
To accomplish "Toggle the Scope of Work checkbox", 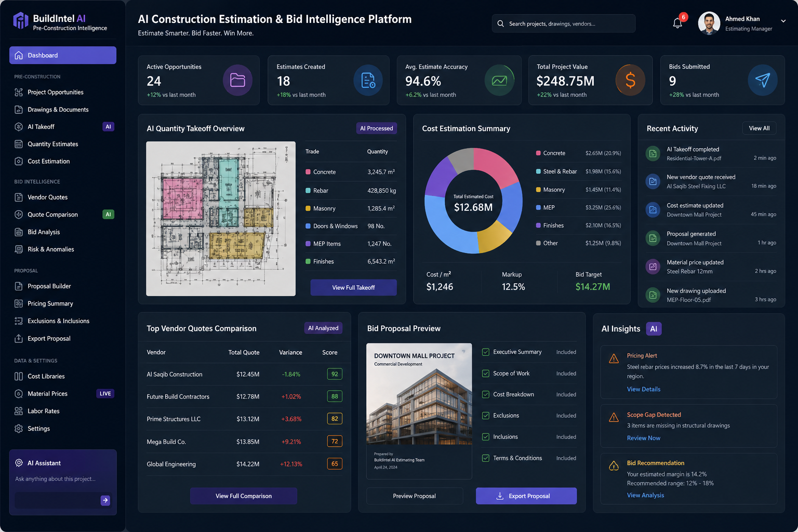I will 486,373.
